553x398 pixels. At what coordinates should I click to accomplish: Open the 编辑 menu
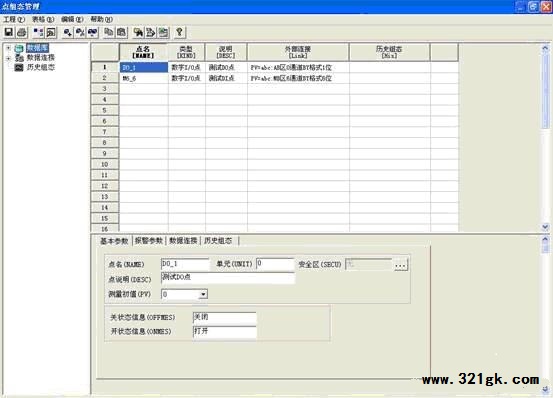tap(72, 19)
